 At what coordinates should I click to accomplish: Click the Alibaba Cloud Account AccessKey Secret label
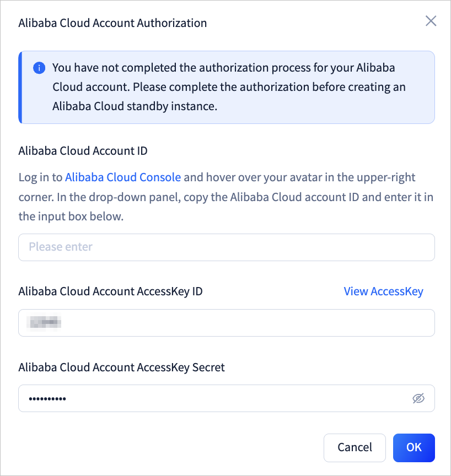[x=121, y=367]
